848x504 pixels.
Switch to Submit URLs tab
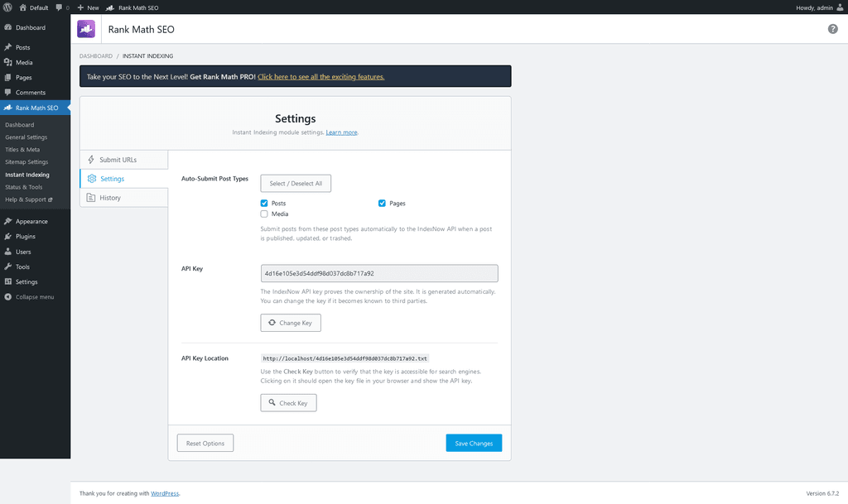[x=124, y=160]
